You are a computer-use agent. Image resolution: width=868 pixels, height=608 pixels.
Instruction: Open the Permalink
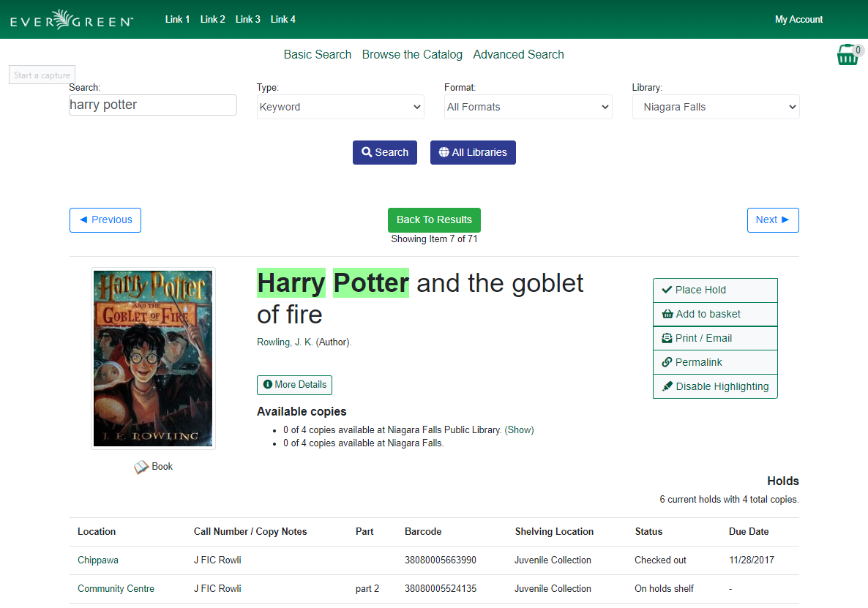(x=715, y=362)
